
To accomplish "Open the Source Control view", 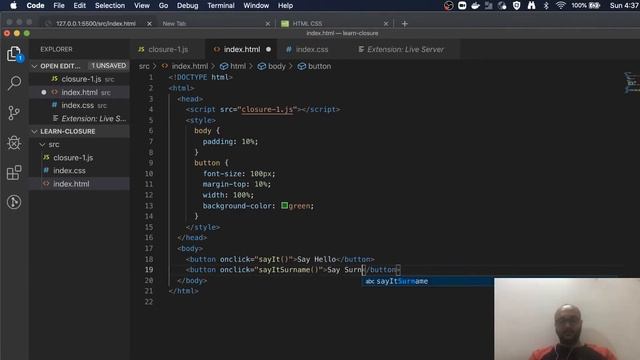I will tap(14, 113).
